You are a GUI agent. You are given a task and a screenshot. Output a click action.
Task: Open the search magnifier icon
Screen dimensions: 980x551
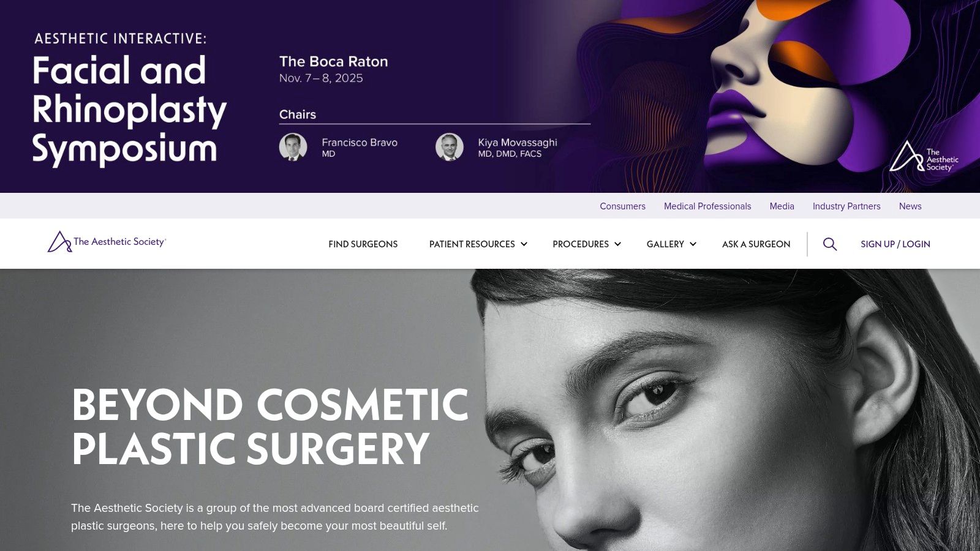pos(830,244)
